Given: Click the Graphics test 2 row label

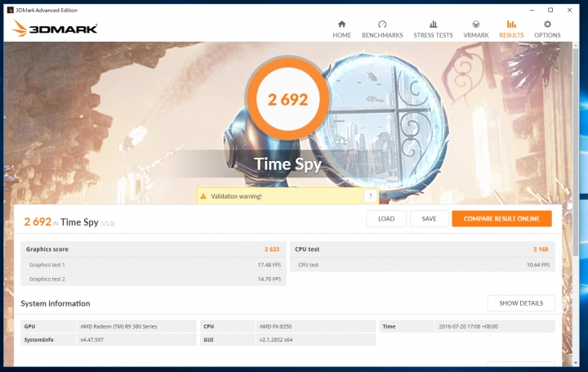Looking at the screenshot, I should (47, 280).
